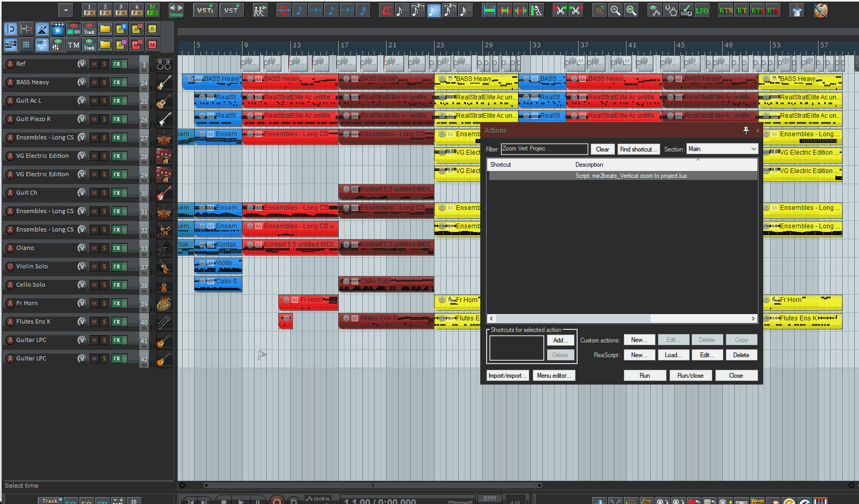859x504 pixels.
Task: Click the track icon of BASS Heavy
Action: (164, 83)
